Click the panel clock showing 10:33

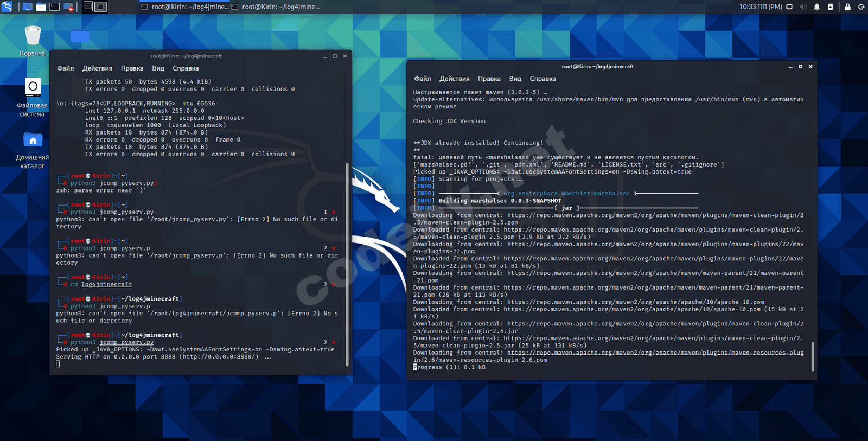[760, 7]
